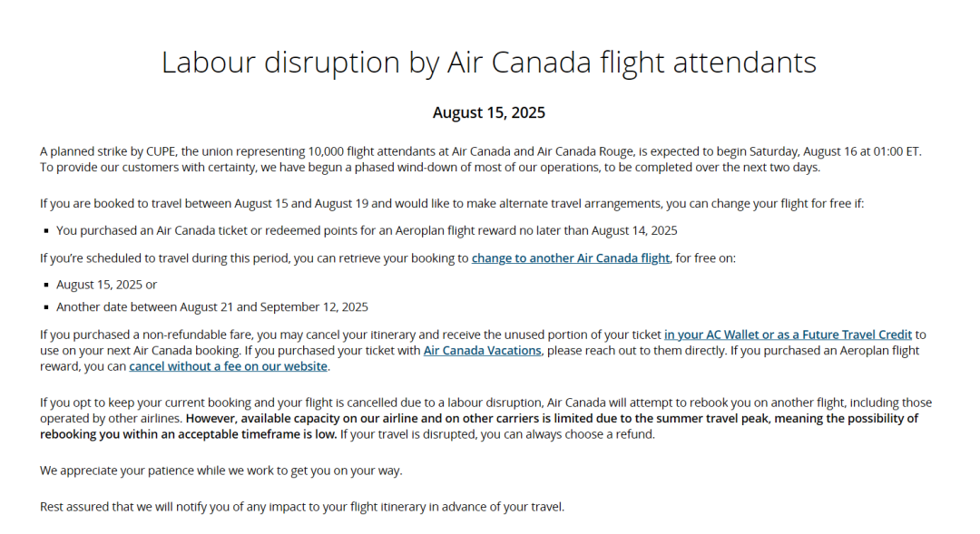The image size is (980, 534).
Task: Click 'We appreciate your patience' line
Action: 220,471
